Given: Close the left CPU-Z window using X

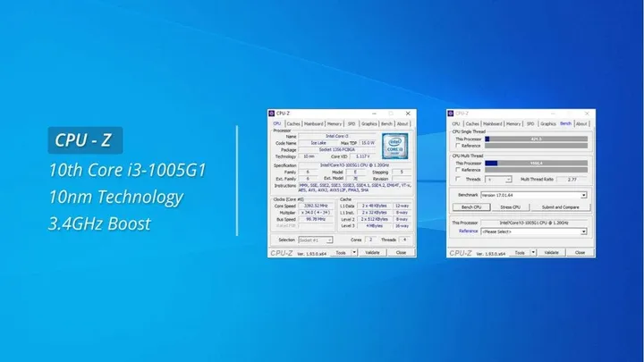Looking at the screenshot, I should [x=410, y=114].
